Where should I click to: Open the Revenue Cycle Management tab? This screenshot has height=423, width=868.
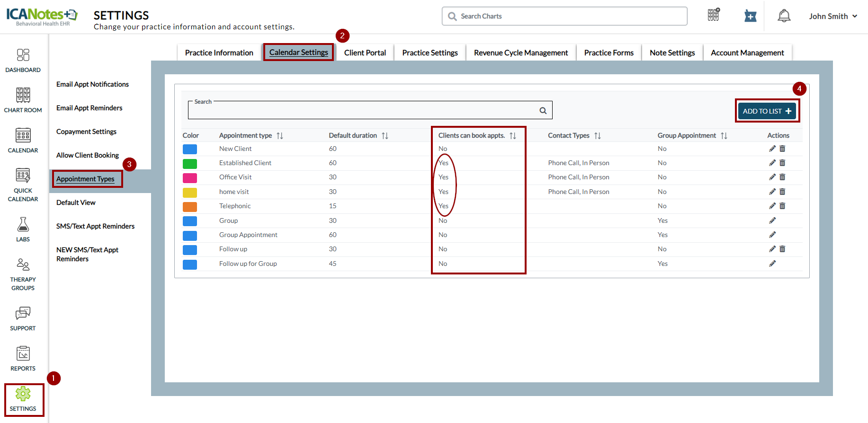520,53
